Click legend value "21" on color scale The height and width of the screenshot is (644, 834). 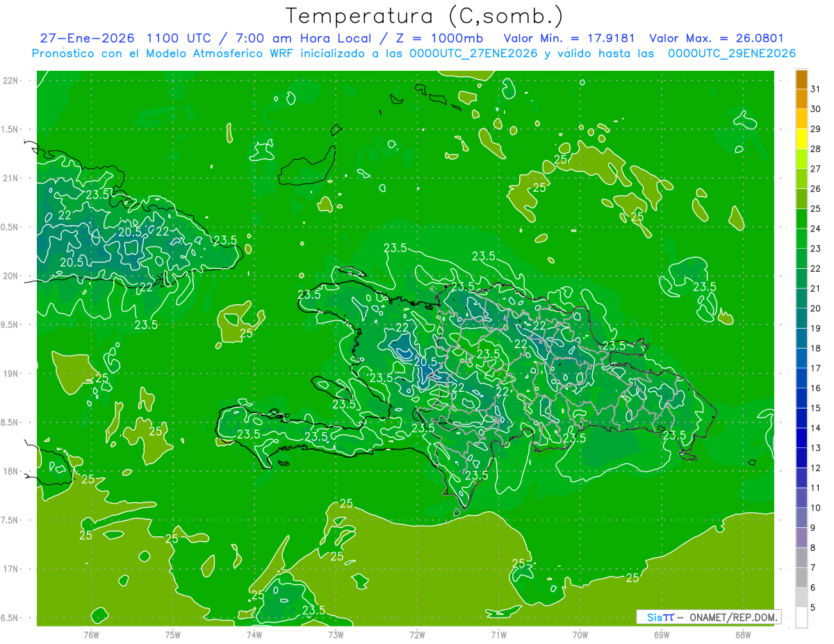pyautogui.click(x=815, y=288)
